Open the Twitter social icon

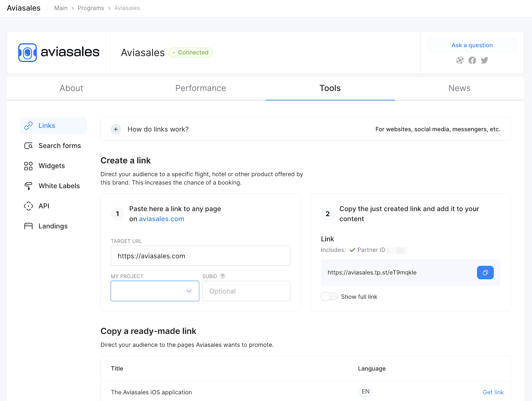click(x=484, y=60)
